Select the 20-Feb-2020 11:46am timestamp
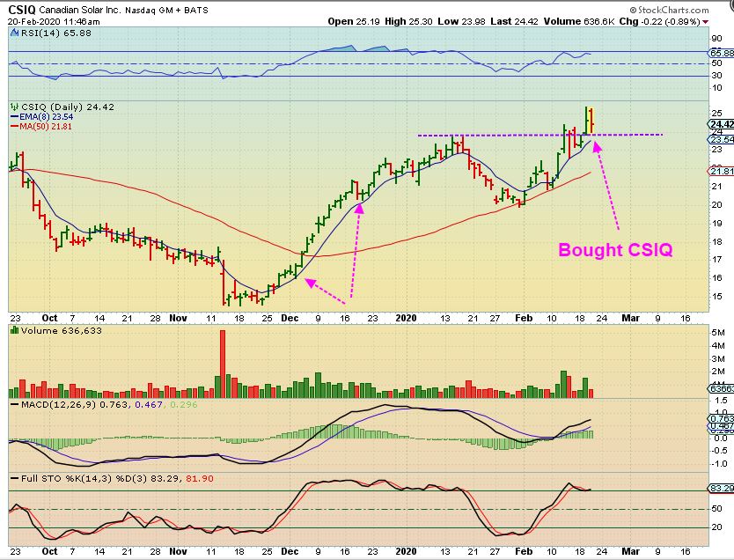Image resolution: width=734 pixels, height=560 pixels. click(54, 21)
